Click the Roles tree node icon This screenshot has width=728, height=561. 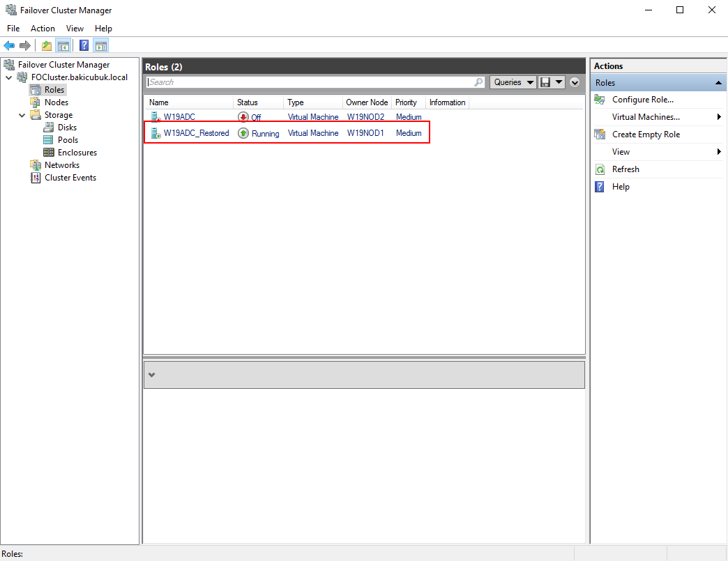click(x=36, y=90)
